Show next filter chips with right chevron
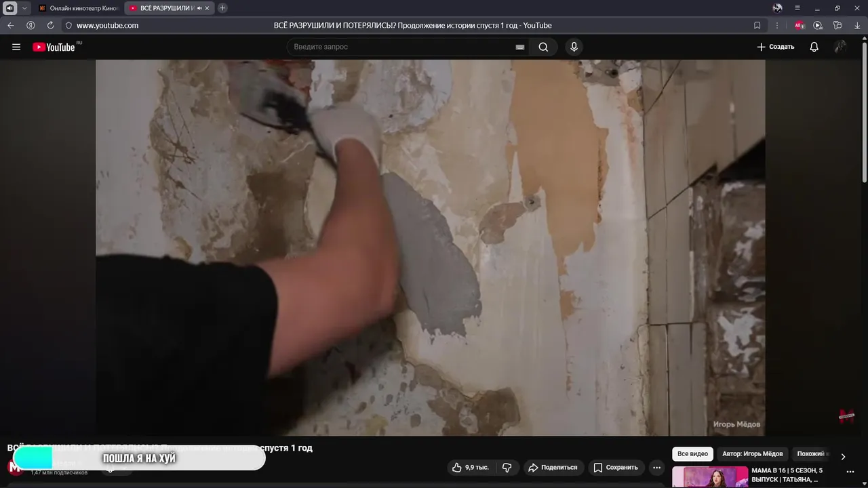868x488 pixels. [x=843, y=456]
